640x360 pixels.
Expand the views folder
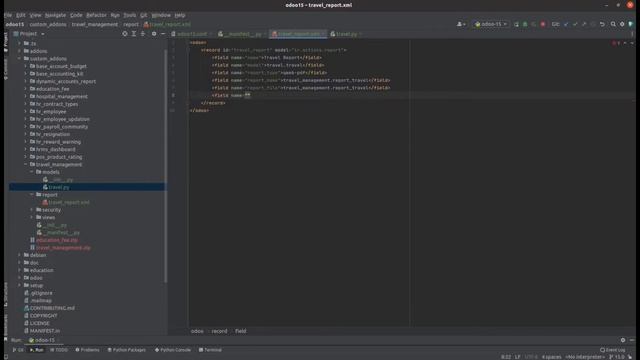pos(31,217)
